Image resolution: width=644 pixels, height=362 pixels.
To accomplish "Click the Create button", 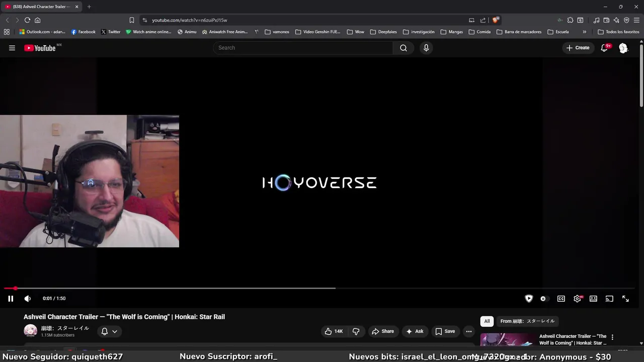I will click(578, 48).
